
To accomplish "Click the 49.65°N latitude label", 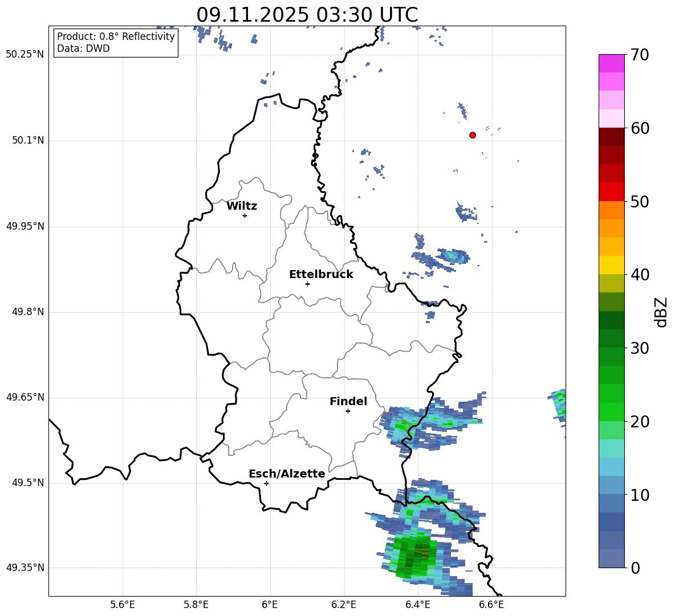I will (x=25, y=397).
